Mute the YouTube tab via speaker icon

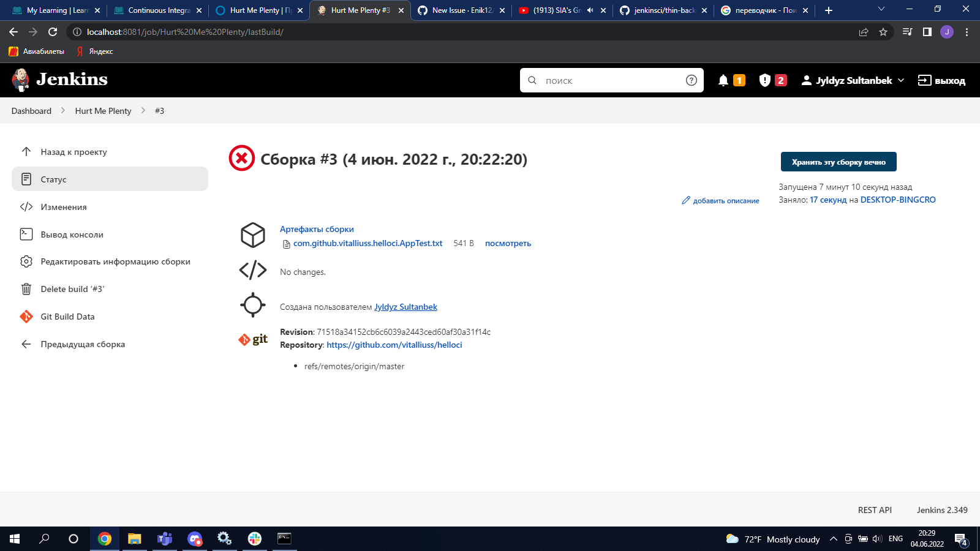tap(590, 10)
